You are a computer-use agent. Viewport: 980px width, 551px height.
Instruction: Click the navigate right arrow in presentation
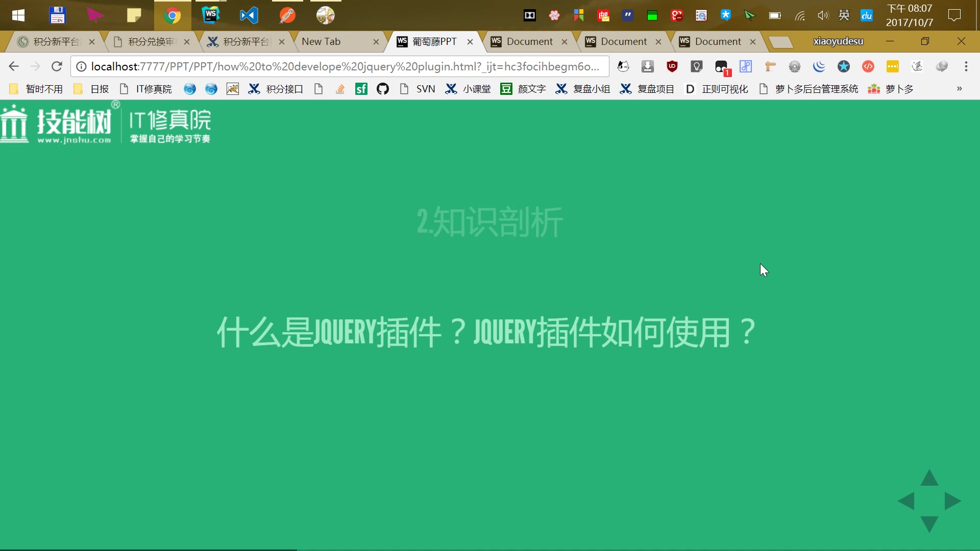pos(952,501)
